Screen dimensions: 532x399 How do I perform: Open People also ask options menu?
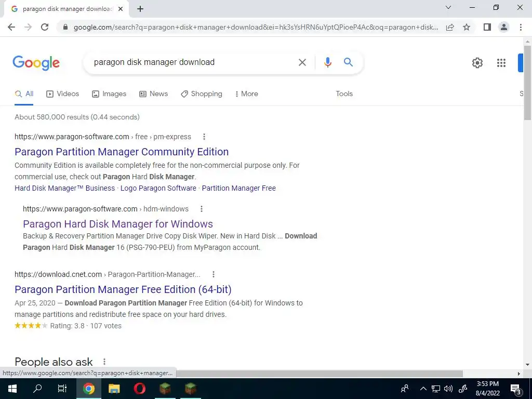coord(104,362)
